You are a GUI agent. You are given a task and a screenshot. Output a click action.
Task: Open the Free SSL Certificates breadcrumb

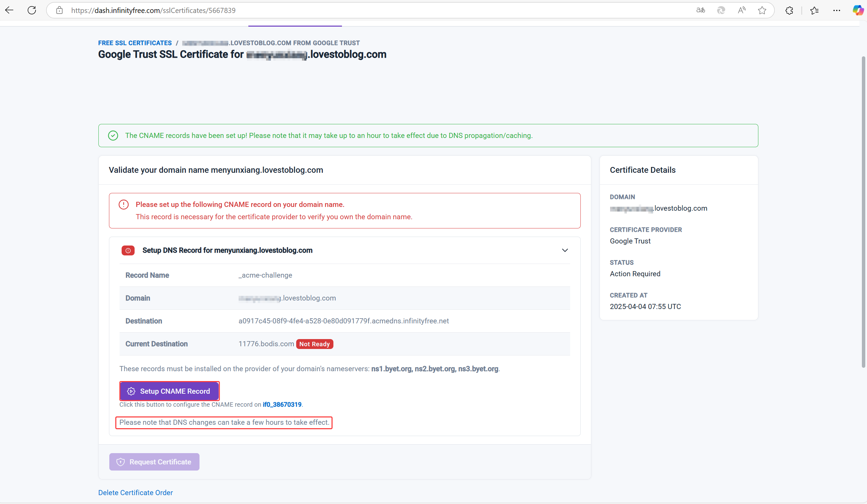coord(135,43)
